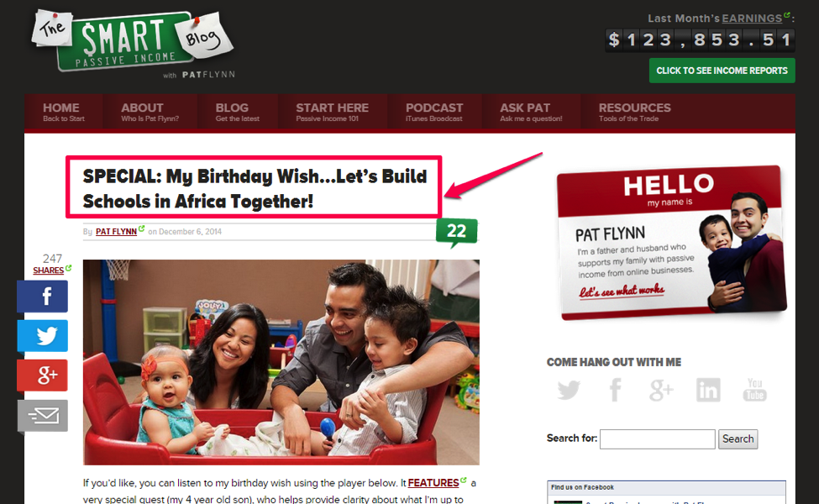Focus the Search for text field
The width and height of the screenshot is (819, 504).
(657, 439)
